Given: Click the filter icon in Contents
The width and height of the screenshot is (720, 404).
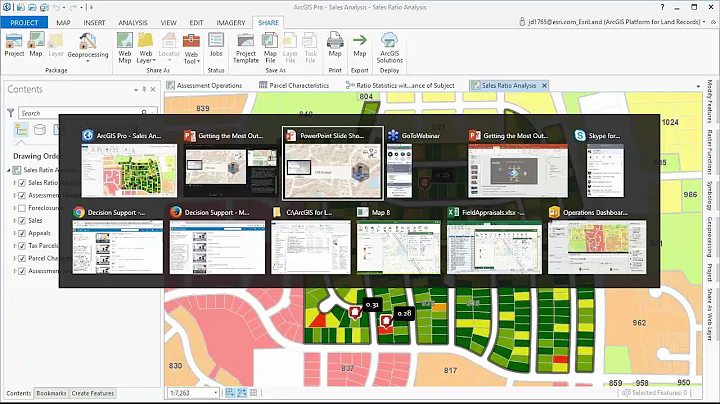Looking at the screenshot, I should click(x=11, y=113).
